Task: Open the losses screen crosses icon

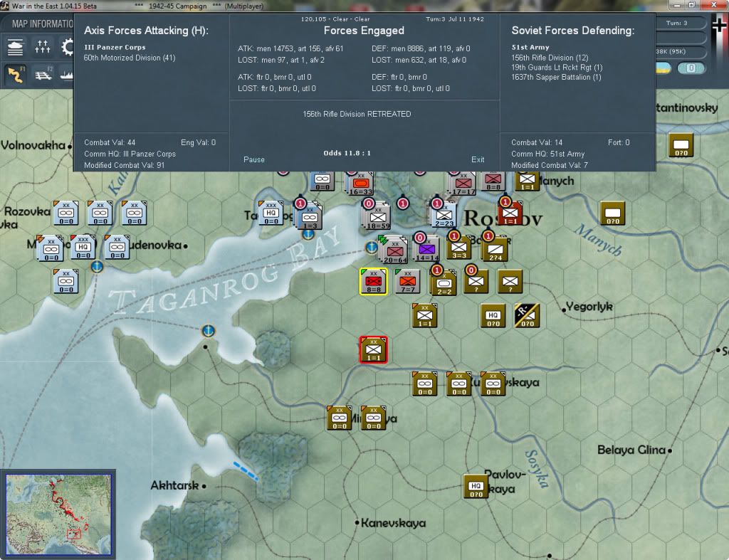Action: pos(42,47)
